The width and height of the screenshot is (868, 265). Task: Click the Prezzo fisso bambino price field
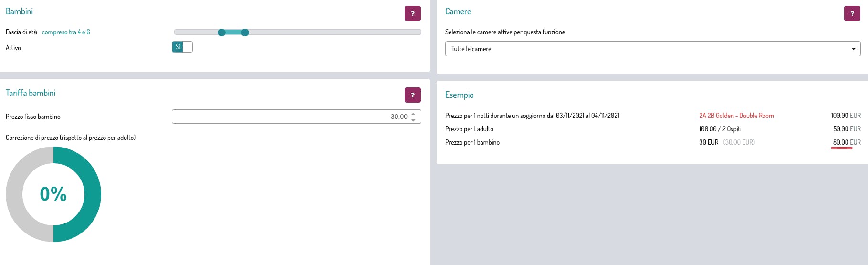click(x=296, y=117)
